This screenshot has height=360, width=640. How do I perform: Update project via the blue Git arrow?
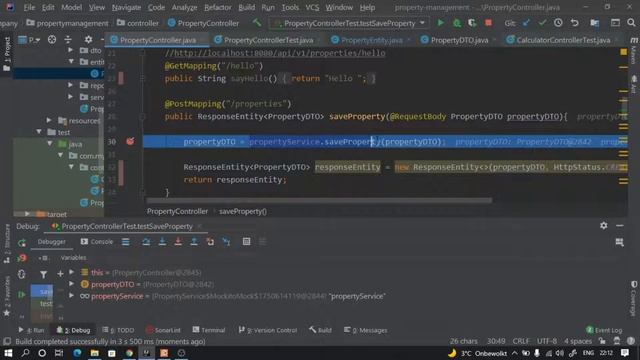526,23
